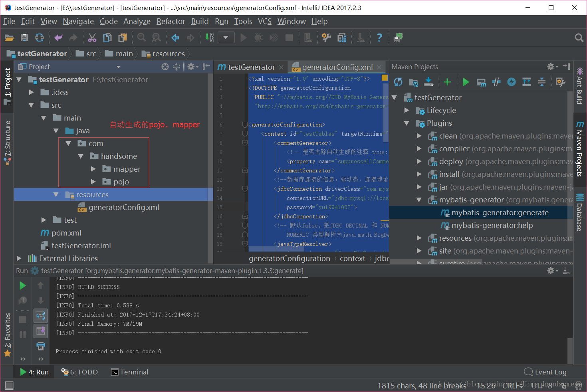Open Settings via wrench icon
Image resolution: width=587 pixels, height=392 pixels.
coord(327,38)
